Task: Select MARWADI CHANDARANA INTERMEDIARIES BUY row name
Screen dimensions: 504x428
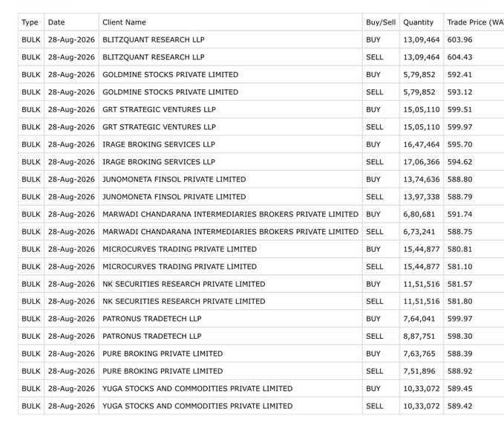Action: point(230,214)
